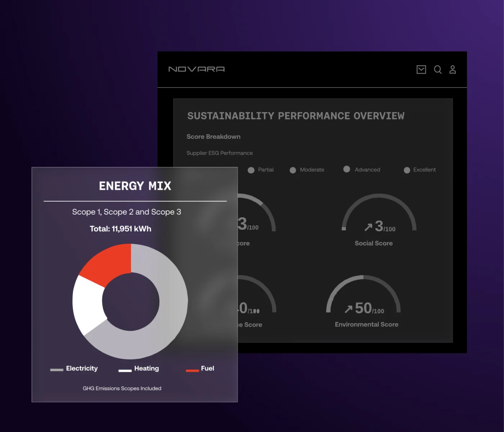Click the white Heating donut segment
This screenshot has width=504, height=432.
pyautogui.click(x=87, y=304)
